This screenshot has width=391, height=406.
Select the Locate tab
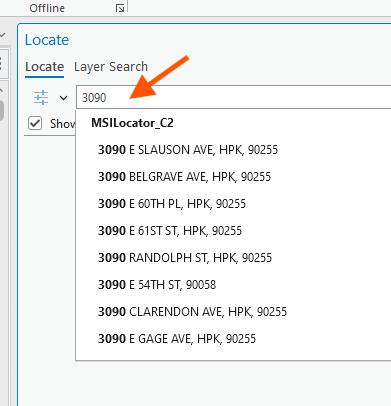[44, 67]
